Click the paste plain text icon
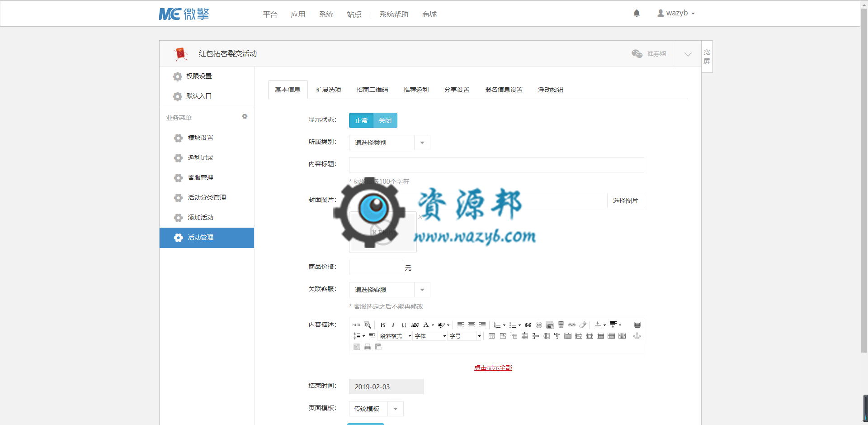The image size is (868, 425). (x=378, y=347)
